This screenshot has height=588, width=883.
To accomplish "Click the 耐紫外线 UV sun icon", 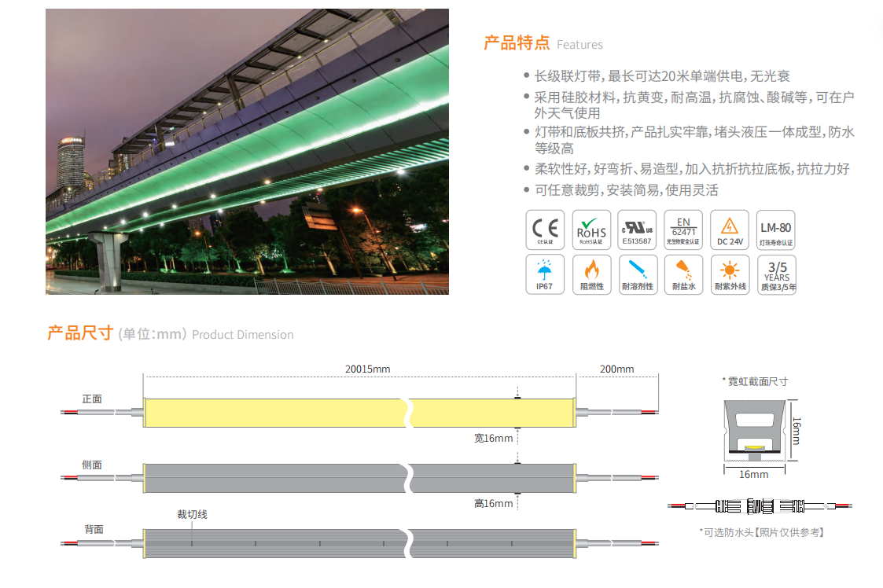I will 730,275.
